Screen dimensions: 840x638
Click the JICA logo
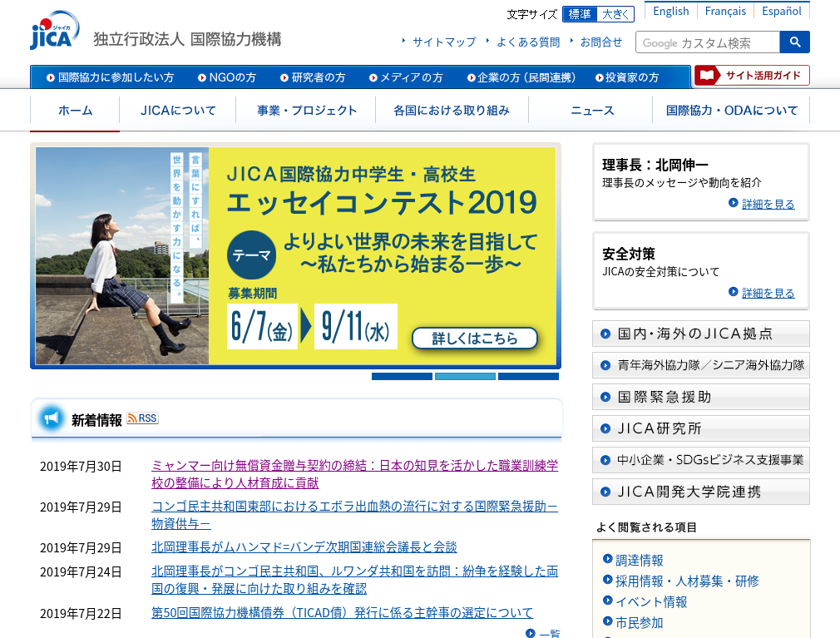[x=55, y=31]
